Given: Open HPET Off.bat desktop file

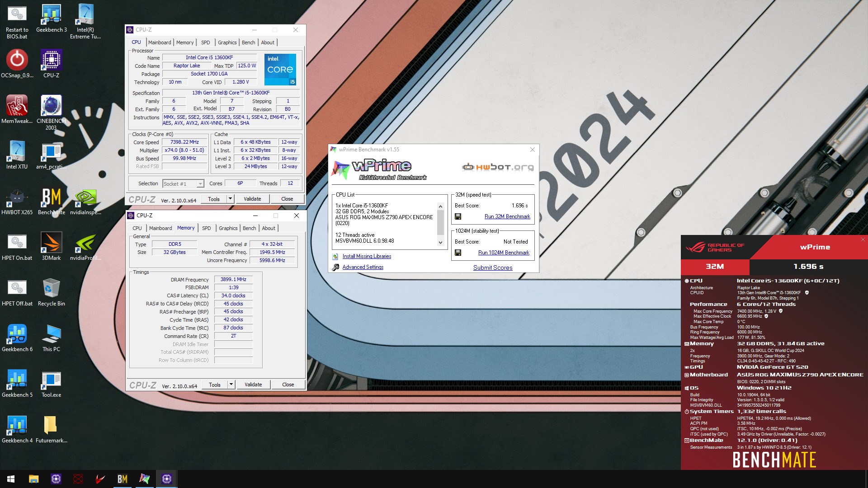Looking at the screenshot, I should coord(17,292).
